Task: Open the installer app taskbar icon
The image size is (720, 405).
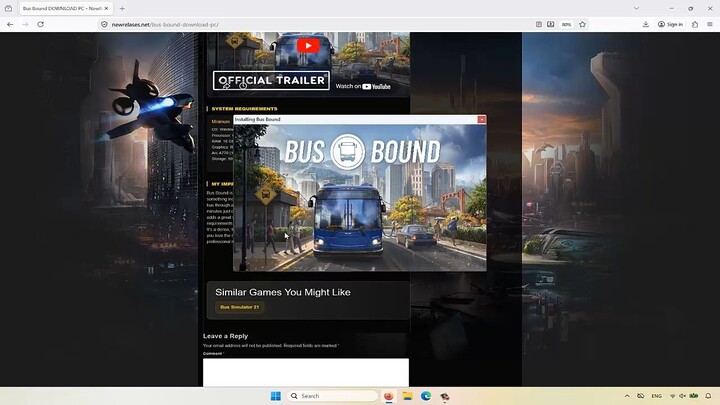Action: click(444, 396)
